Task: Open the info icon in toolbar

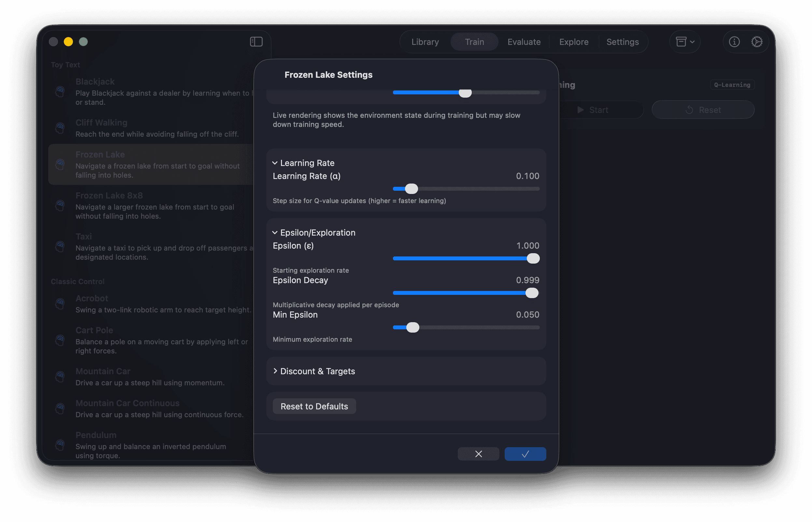Action: pos(734,42)
